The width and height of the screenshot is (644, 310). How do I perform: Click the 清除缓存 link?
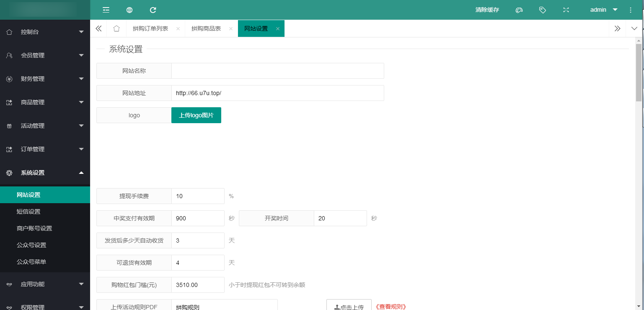[x=487, y=10]
